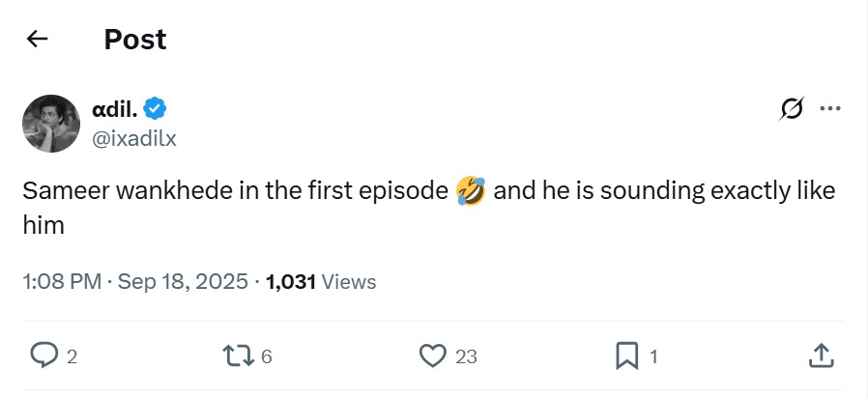Click the speech bubble reply icon
This screenshot has width=868, height=398.
pyautogui.click(x=44, y=356)
